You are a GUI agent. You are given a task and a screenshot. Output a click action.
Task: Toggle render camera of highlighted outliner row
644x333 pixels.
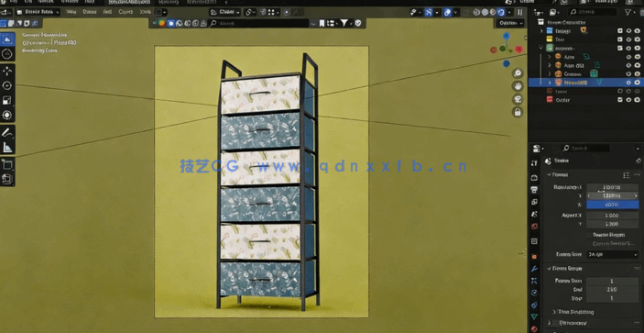[637, 83]
